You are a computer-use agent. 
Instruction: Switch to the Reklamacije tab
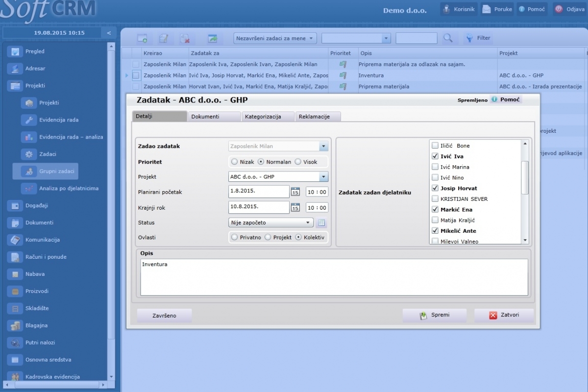pyautogui.click(x=318, y=117)
